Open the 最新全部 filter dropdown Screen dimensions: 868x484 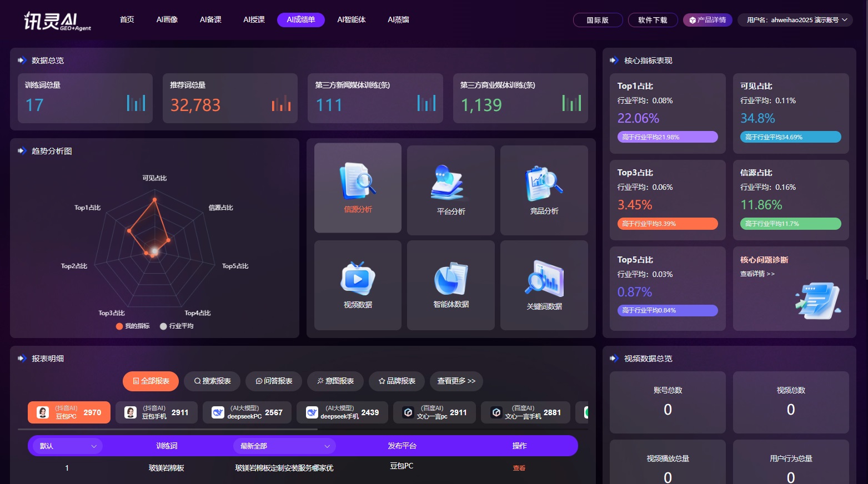click(285, 446)
